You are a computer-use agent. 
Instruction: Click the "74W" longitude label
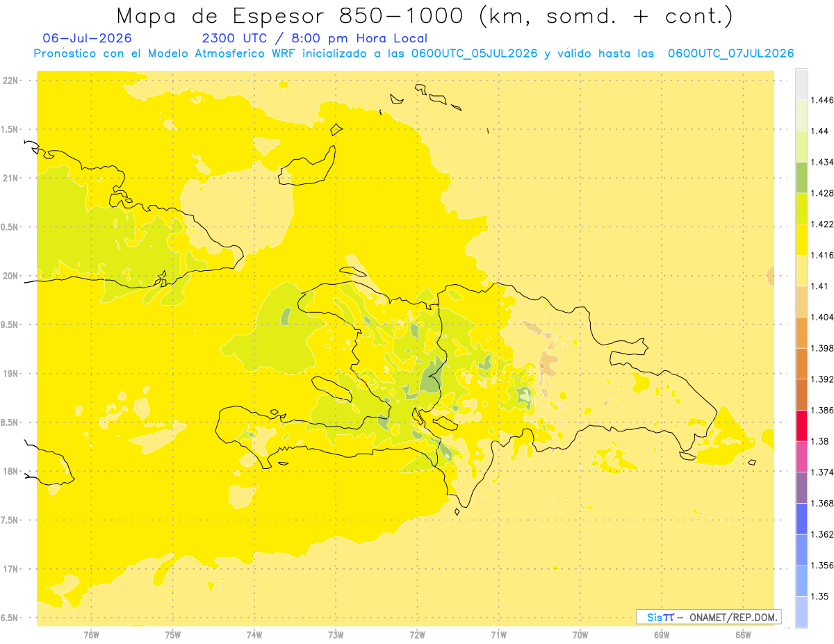coord(254,635)
